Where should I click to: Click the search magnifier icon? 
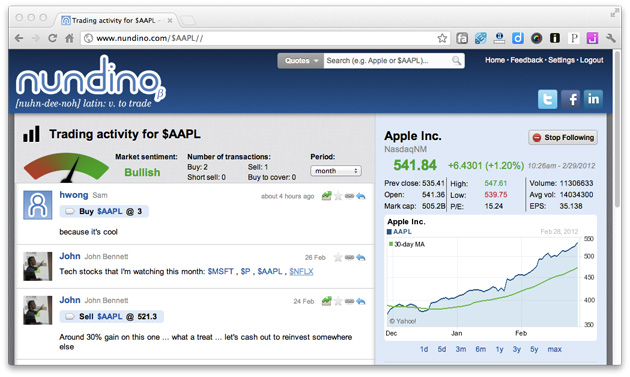(x=456, y=61)
